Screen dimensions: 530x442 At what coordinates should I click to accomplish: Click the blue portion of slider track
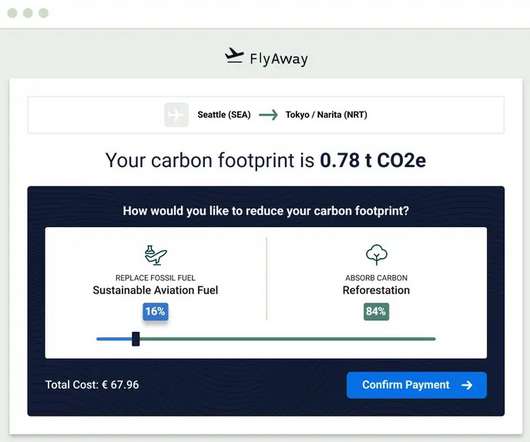(x=114, y=339)
